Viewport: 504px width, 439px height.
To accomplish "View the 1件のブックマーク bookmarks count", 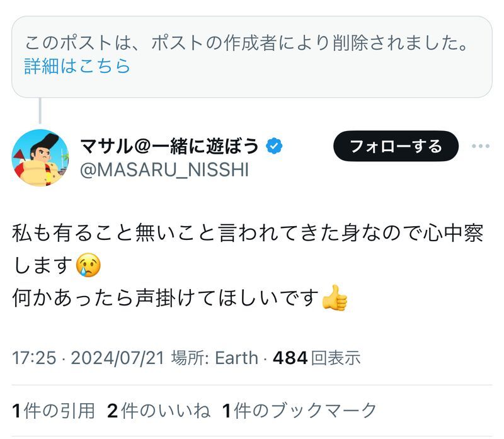I will point(300,411).
